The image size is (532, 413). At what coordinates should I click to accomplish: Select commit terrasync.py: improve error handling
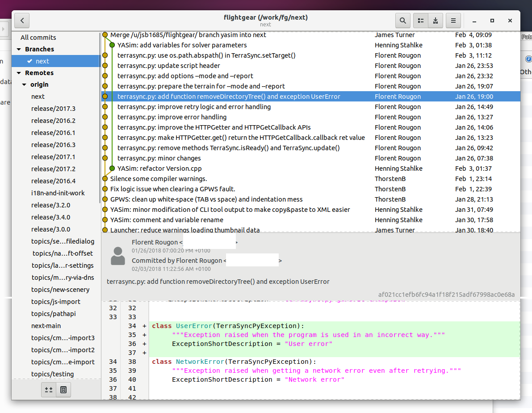pyautogui.click(x=311, y=117)
